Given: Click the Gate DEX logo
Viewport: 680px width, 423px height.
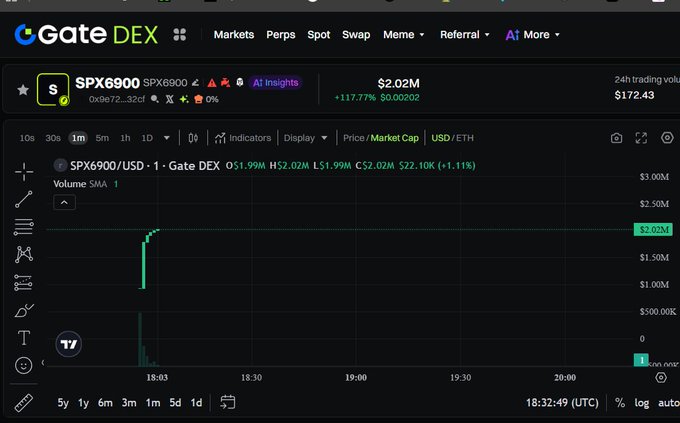Looking at the screenshot, I should pos(86,34).
